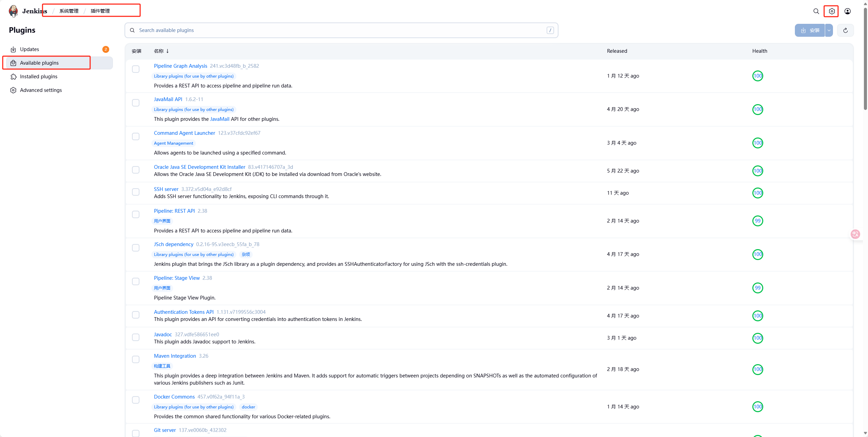Open Installed plugins in the sidebar
This screenshot has height=437, width=868.
(x=60, y=77)
